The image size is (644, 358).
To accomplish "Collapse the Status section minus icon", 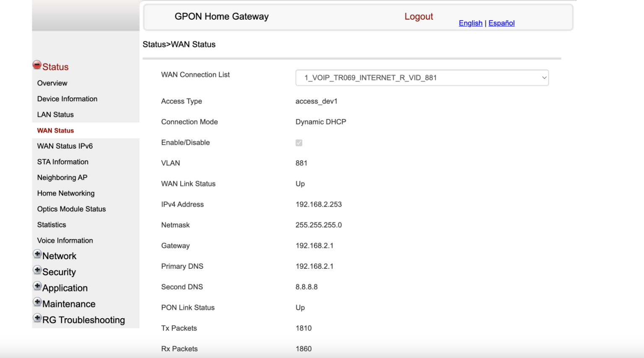I will (37, 65).
